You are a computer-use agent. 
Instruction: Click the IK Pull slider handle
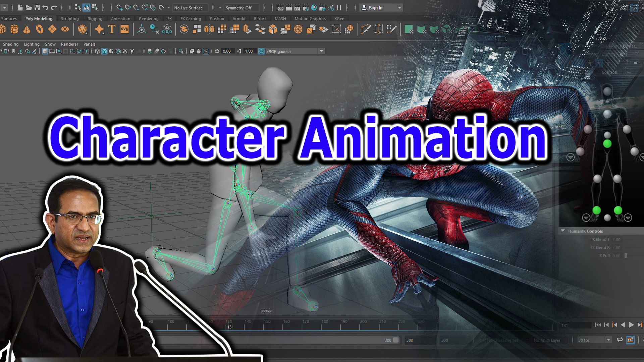pyautogui.click(x=626, y=256)
